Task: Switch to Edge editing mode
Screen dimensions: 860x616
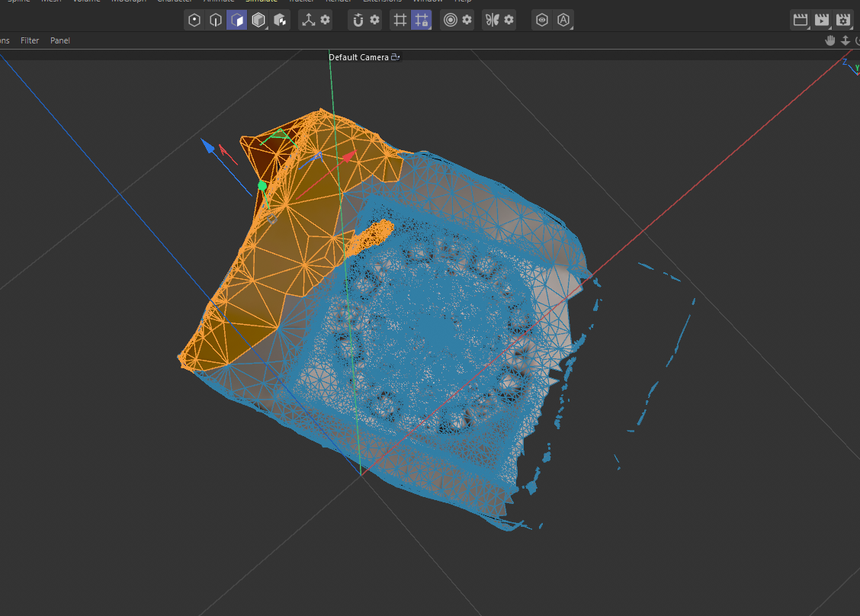Action: [x=215, y=20]
